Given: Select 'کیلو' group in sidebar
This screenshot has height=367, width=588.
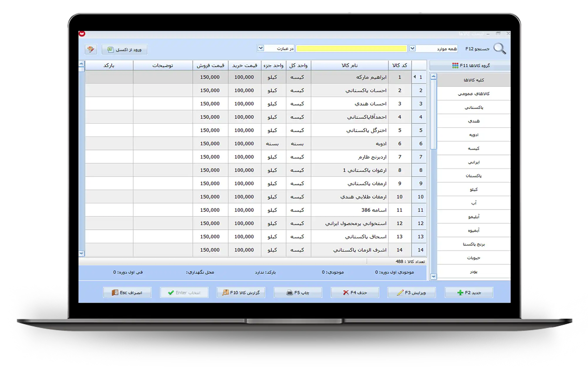Looking at the screenshot, I should 474,189.
